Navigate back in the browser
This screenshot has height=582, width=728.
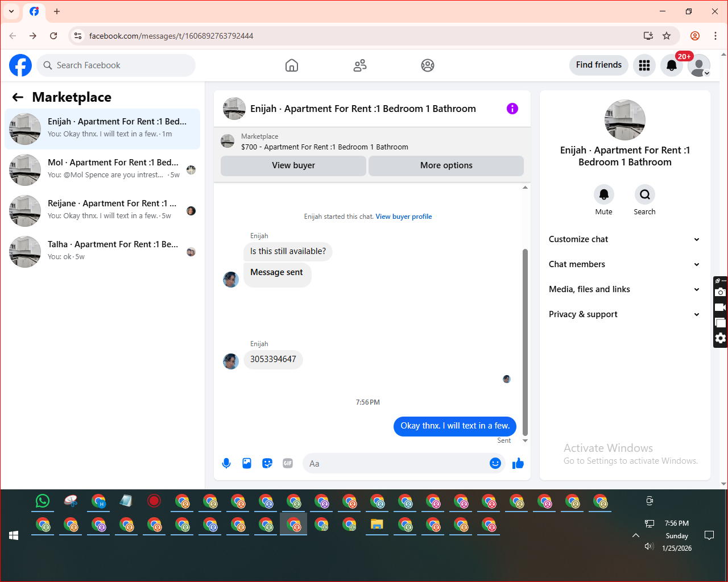pyautogui.click(x=13, y=36)
